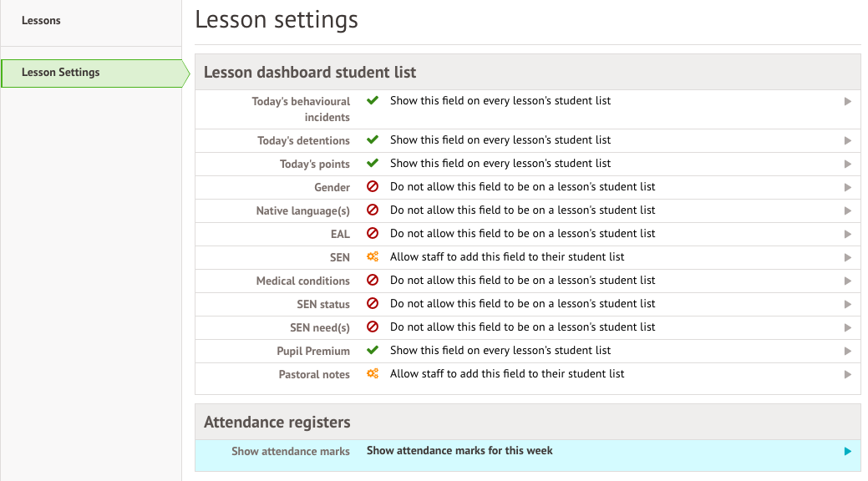Click red prohibited icon beside Medical conditions
The height and width of the screenshot is (481, 868).
pyautogui.click(x=373, y=280)
